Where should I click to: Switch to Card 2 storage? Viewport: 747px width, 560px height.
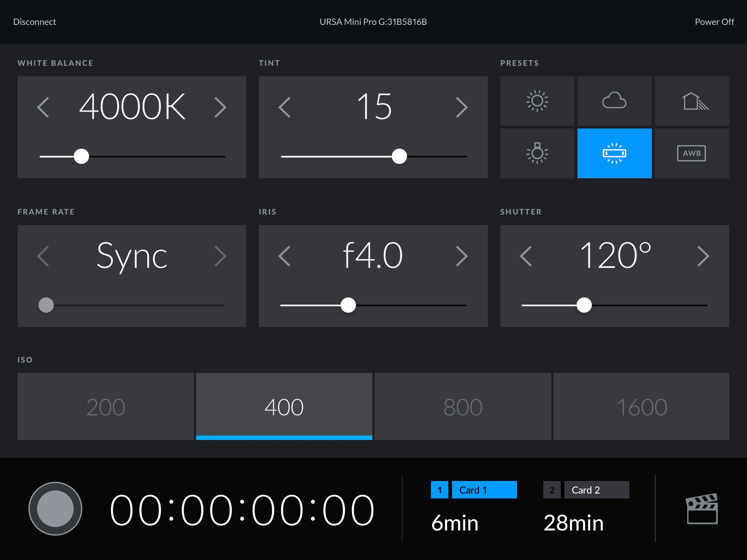pos(586,490)
